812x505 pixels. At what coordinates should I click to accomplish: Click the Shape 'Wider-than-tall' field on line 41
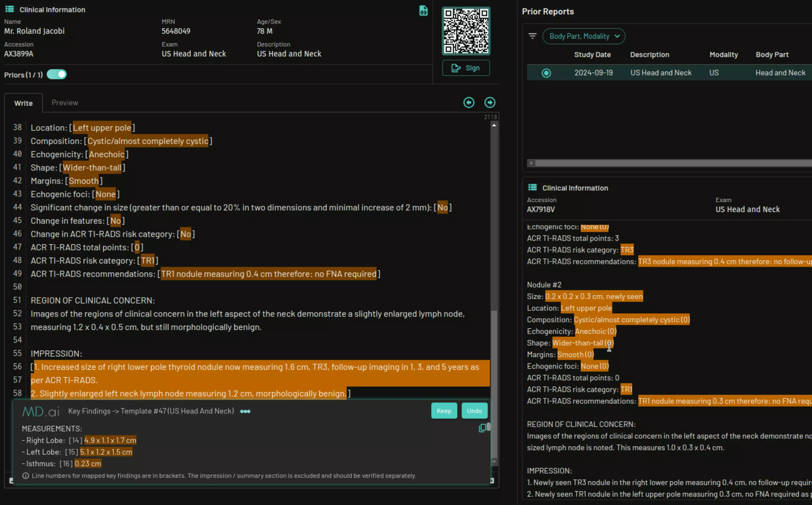[x=92, y=168]
